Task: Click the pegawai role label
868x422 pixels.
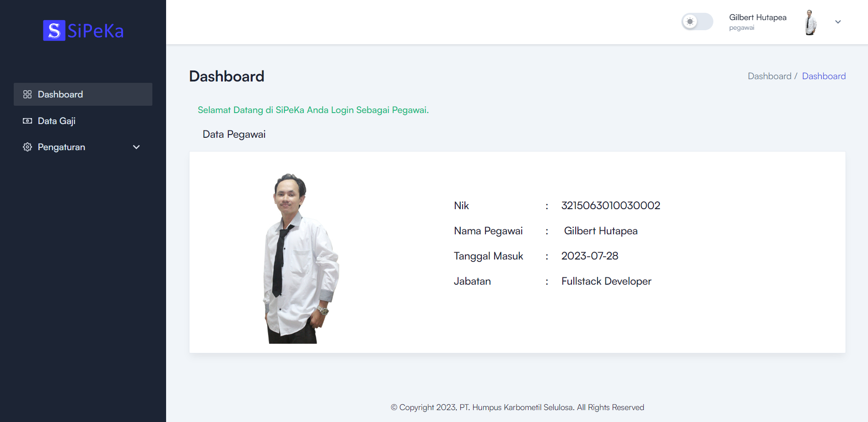Action: pos(741,27)
